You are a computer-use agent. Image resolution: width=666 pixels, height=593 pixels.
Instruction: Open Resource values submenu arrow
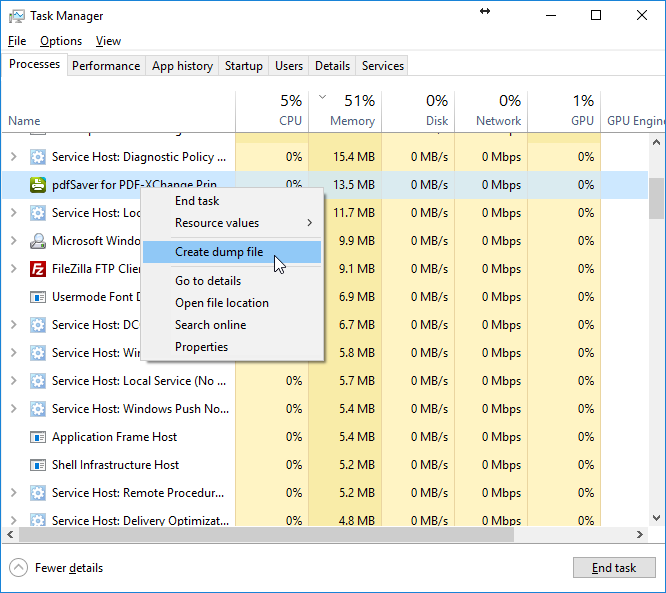click(x=310, y=223)
